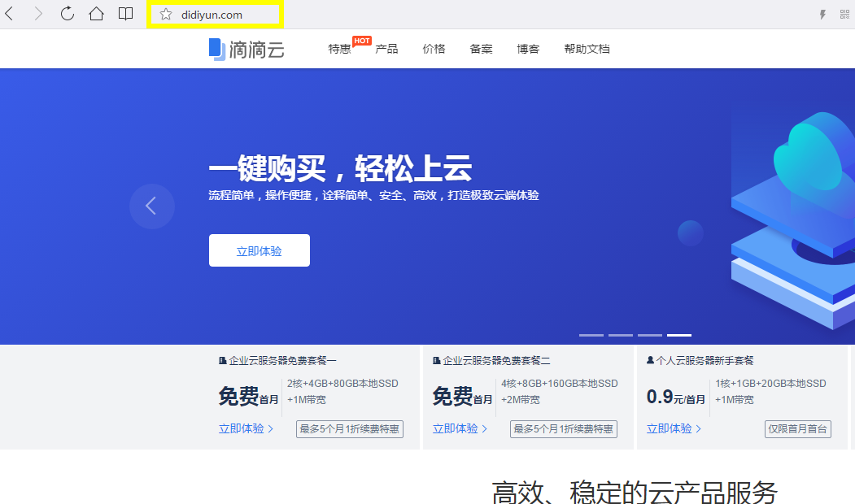Click the browser forward arrow
This screenshot has width=855, height=504.
click(x=38, y=14)
